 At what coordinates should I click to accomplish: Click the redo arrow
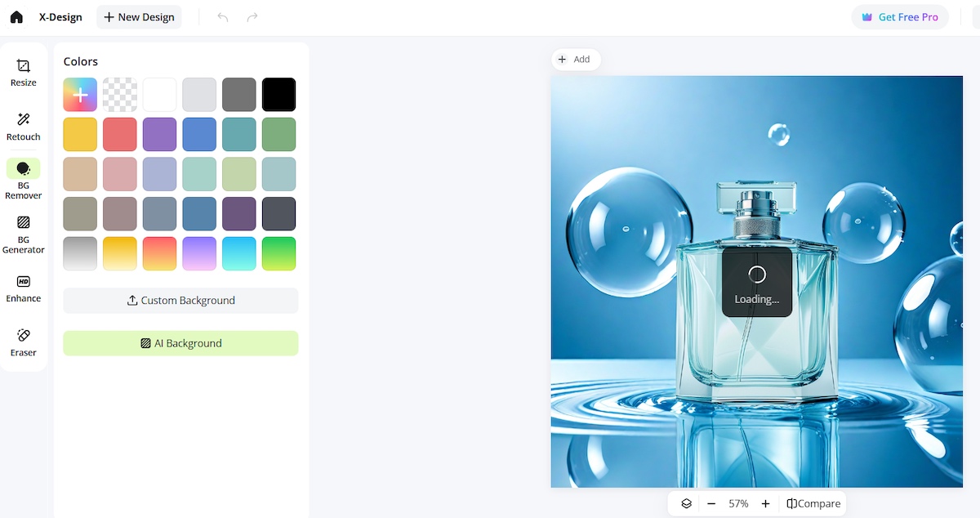(x=252, y=17)
